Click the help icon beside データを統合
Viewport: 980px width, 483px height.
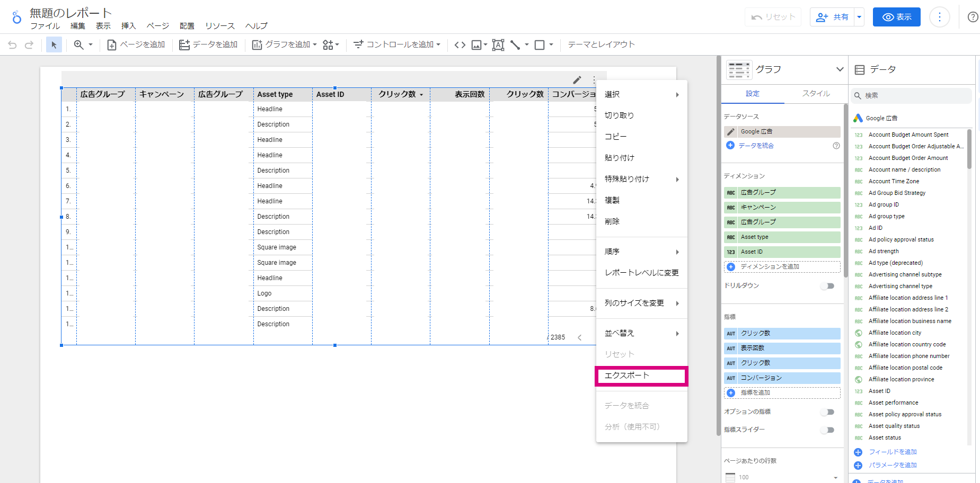tap(836, 146)
